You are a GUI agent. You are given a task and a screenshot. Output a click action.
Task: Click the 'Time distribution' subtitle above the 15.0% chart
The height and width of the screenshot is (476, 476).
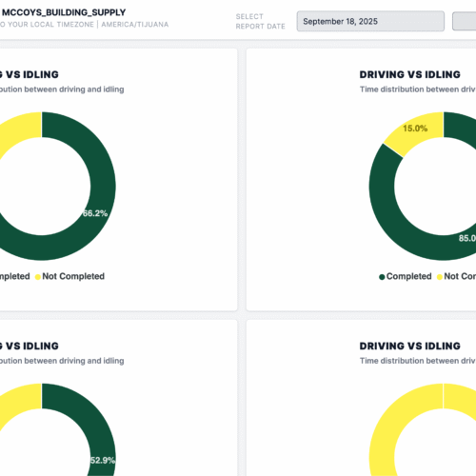click(x=418, y=89)
